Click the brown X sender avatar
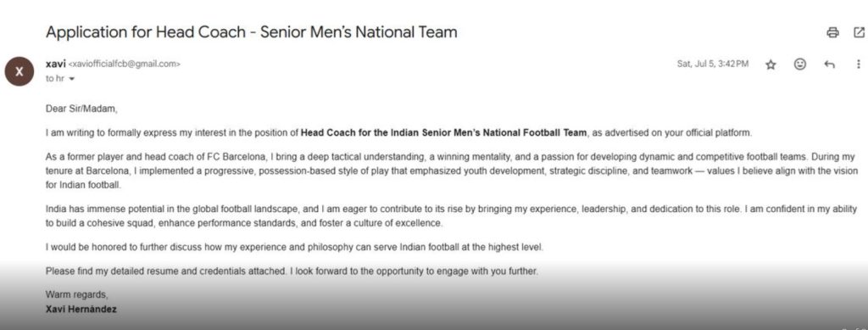This screenshot has height=330, width=868. (x=19, y=71)
